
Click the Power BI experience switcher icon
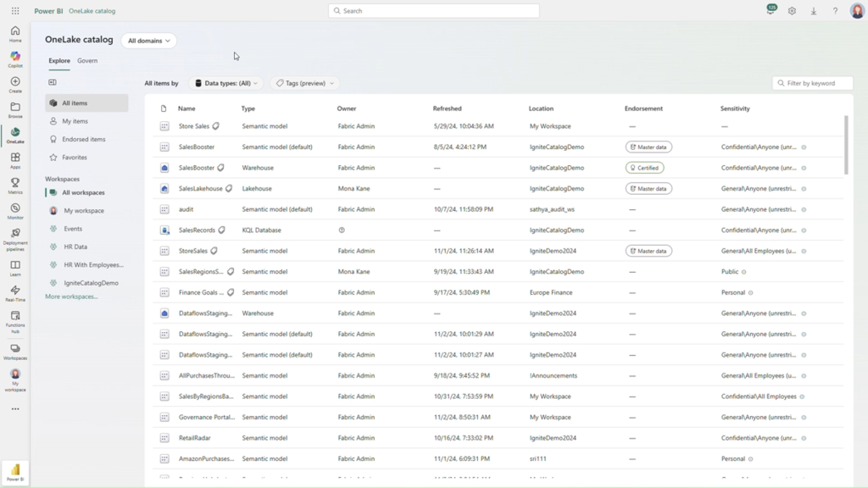15,472
